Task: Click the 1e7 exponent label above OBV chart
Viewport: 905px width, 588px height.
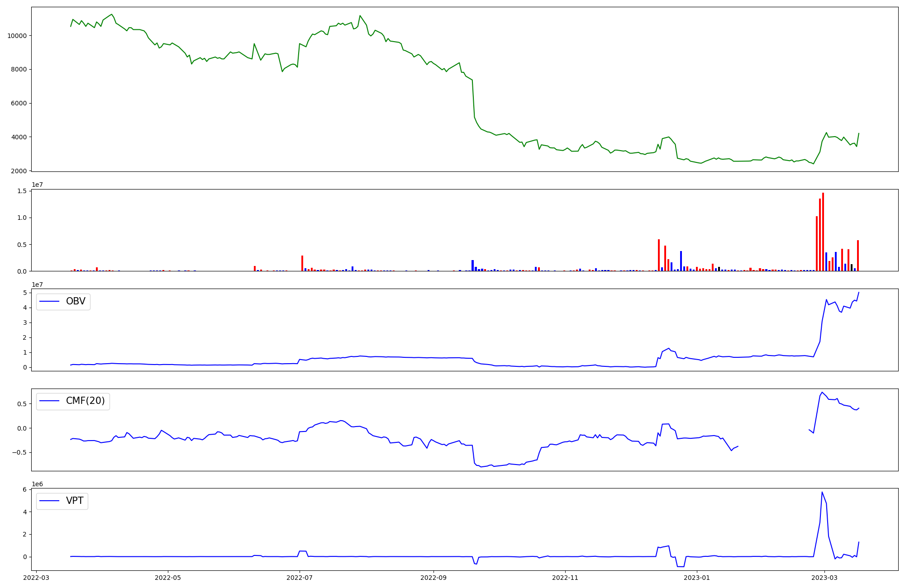Action: [38, 285]
